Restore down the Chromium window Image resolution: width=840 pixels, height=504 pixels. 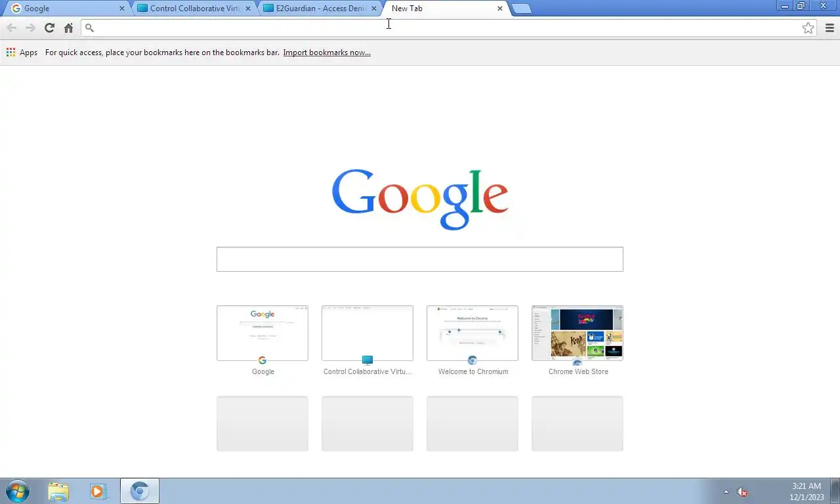[x=801, y=6]
